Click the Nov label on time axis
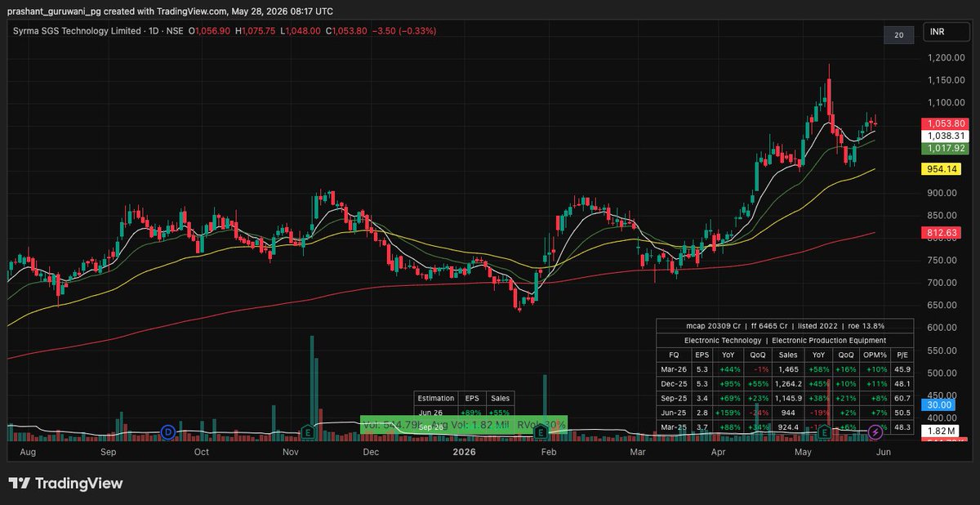The height and width of the screenshot is (505, 980). (x=292, y=451)
